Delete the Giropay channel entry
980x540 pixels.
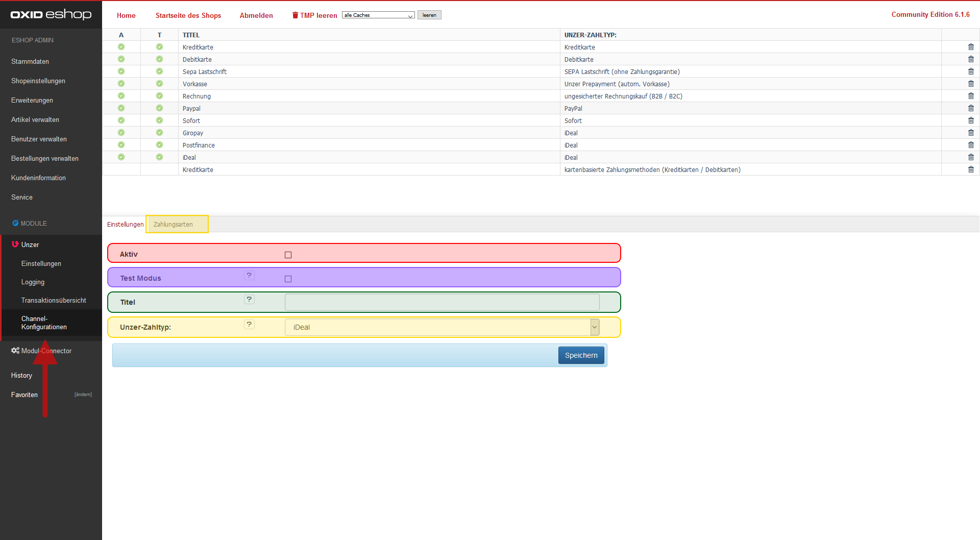click(970, 133)
